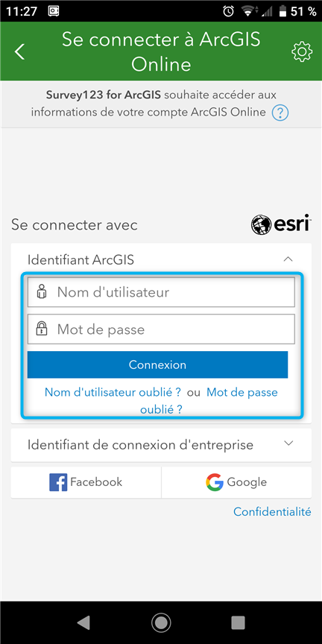This screenshot has width=322, height=644.
Task: Open the Confidentialité link
Action: [x=272, y=512]
